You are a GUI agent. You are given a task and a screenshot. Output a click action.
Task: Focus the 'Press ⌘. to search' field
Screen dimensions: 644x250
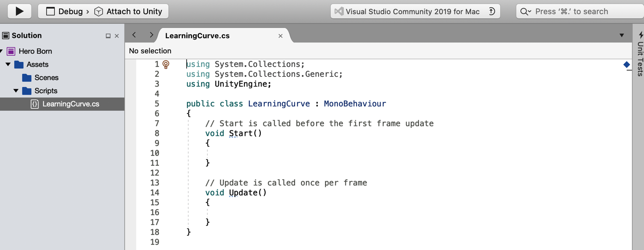pos(580,11)
